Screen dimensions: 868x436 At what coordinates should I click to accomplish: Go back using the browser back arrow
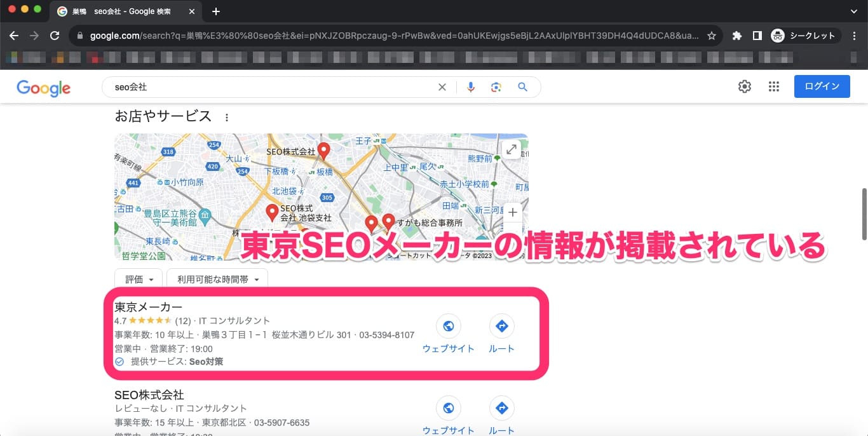[x=14, y=36]
